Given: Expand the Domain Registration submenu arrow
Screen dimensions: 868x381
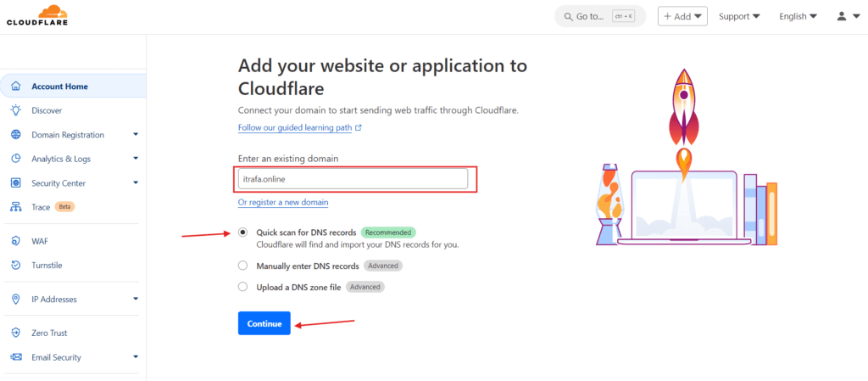Looking at the screenshot, I should pos(136,135).
